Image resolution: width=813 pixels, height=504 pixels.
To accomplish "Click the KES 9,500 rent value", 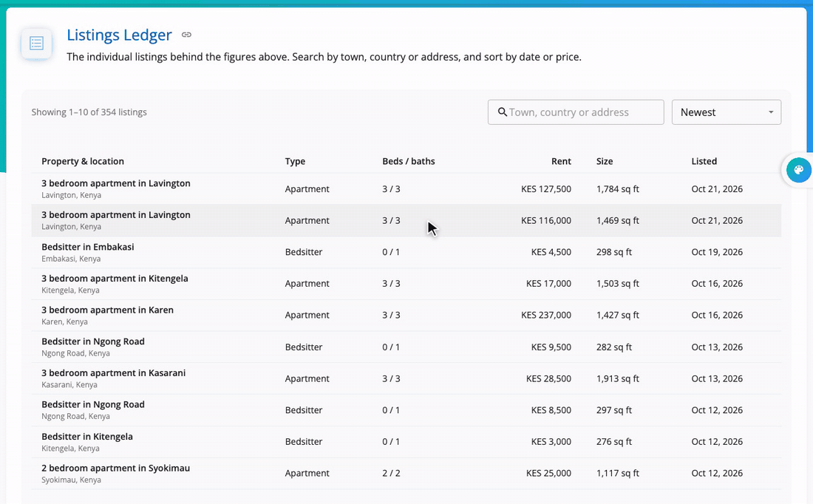I will coord(551,347).
